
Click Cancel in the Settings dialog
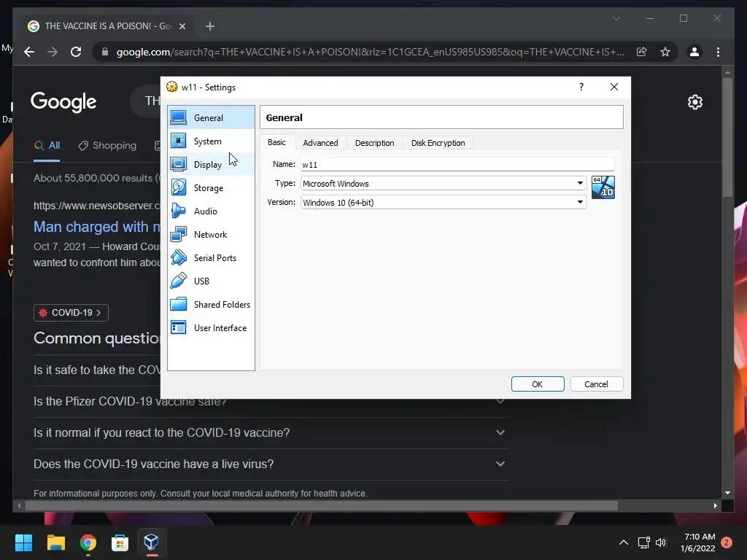coord(597,384)
